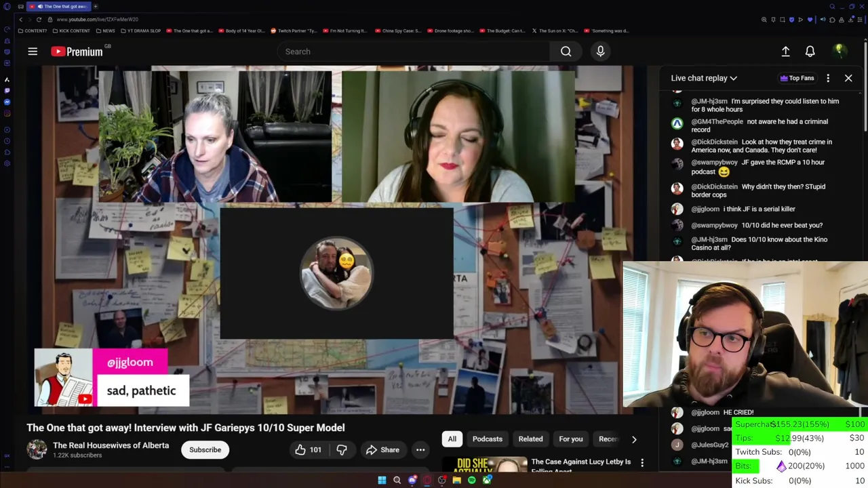
Task: Open 'The Sun on X' bookmark
Action: (555, 30)
